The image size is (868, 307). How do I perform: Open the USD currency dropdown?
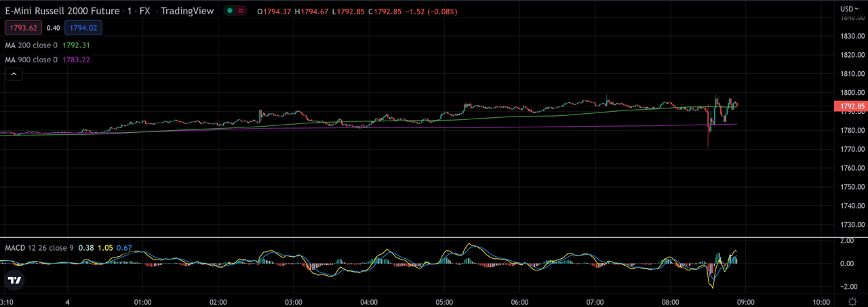[849, 9]
